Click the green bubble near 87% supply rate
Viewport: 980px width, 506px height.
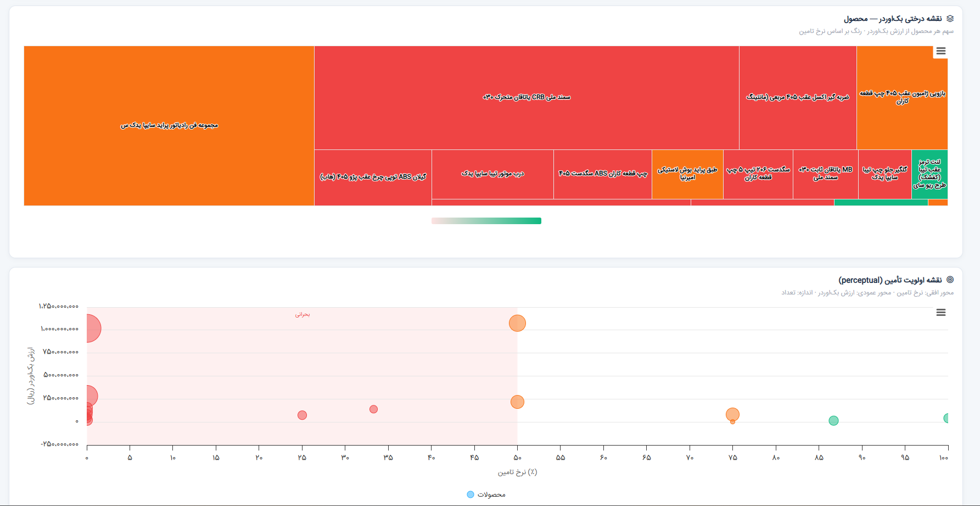tap(833, 421)
